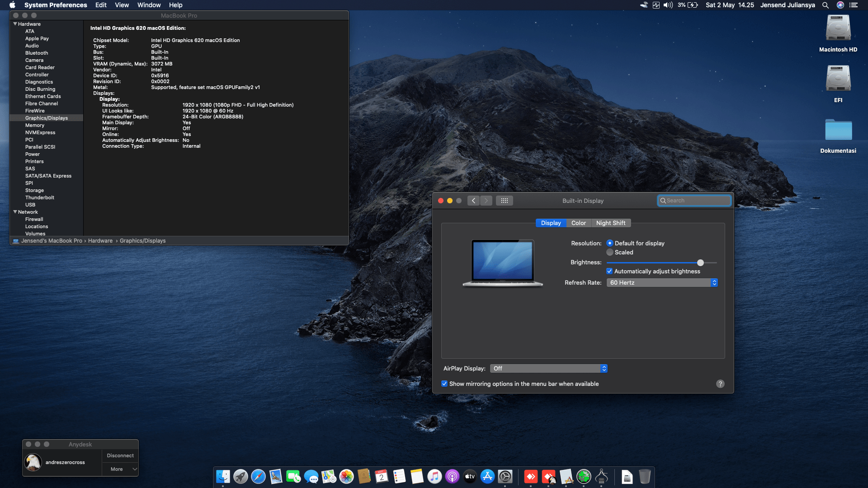Click Disconnect in Anydesk window
The image size is (868, 488).
tap(120, 455)
